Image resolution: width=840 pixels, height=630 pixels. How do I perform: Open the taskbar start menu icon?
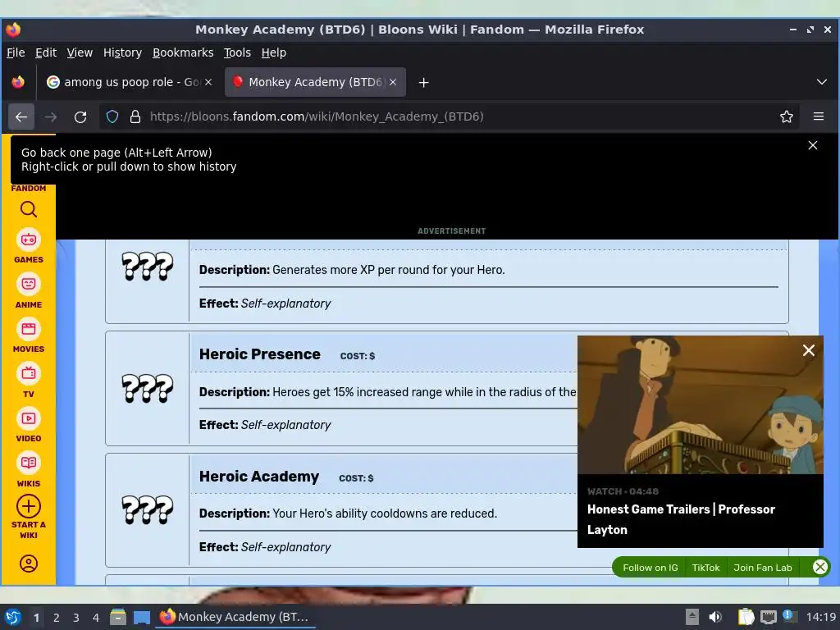click(x=13, y=617)
